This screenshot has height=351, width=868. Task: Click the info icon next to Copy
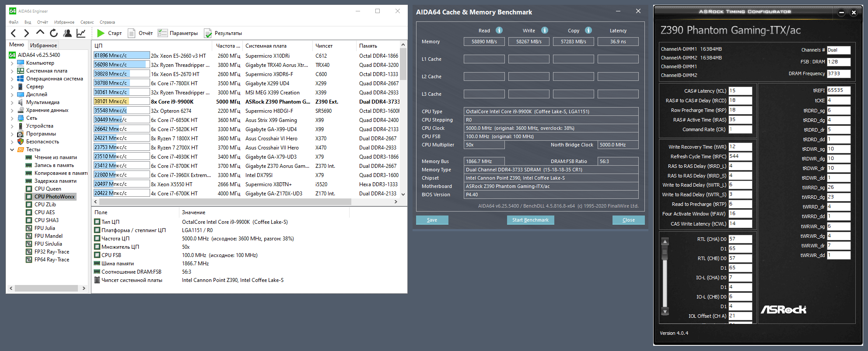coord(588,30)
